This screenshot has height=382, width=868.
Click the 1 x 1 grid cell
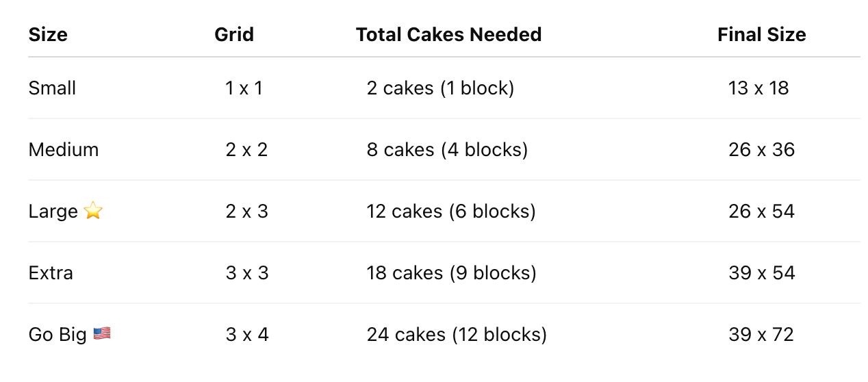tap(244, 88)
